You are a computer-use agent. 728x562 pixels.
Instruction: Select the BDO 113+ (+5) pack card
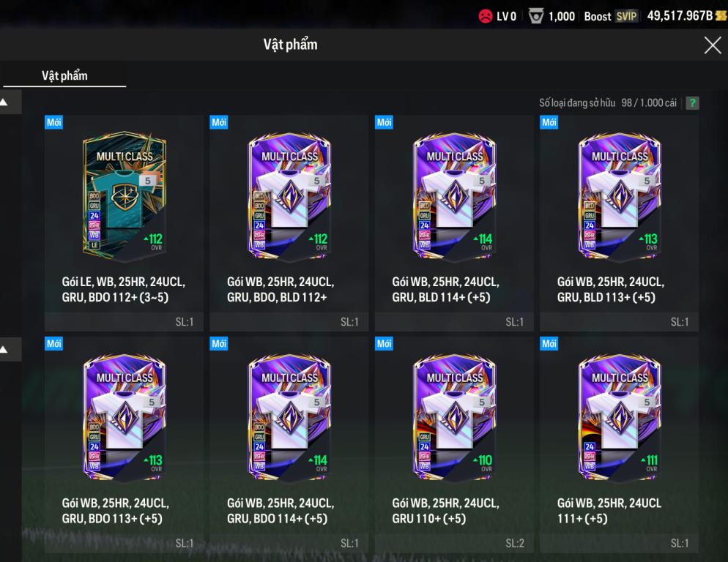pos(124,445)
